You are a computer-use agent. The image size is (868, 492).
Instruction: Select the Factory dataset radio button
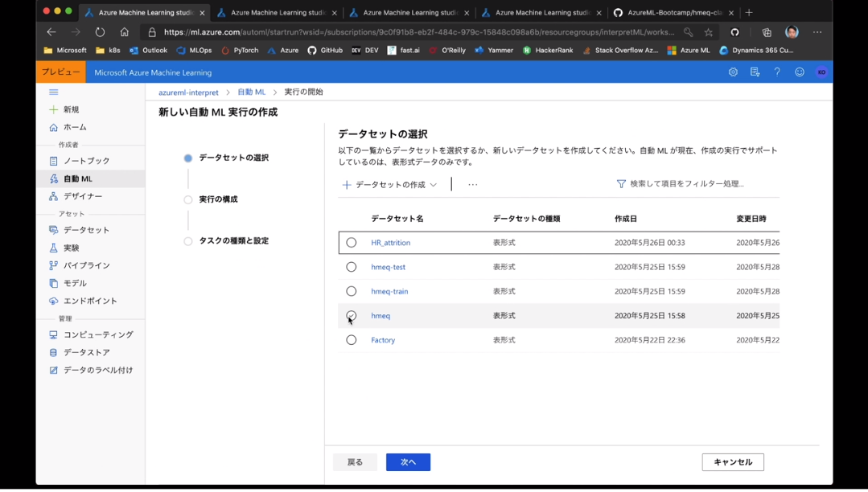[351, 340]
